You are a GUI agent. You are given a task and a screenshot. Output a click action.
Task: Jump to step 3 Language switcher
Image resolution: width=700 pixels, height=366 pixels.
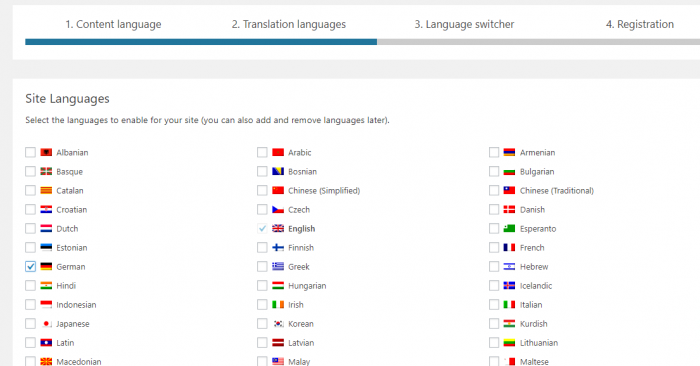click(x=464, y=24)
